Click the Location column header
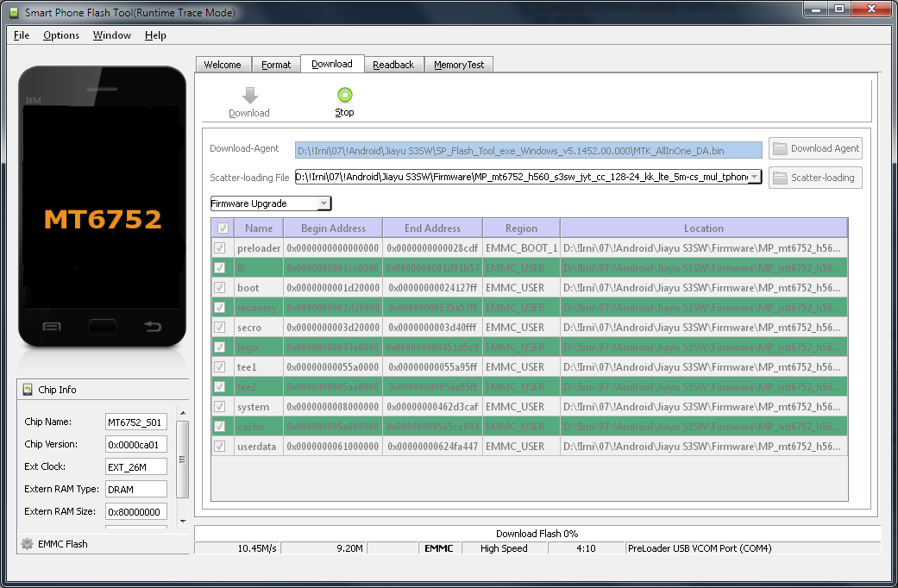This screenshot has width=898, height=588. tap(704, 228)
